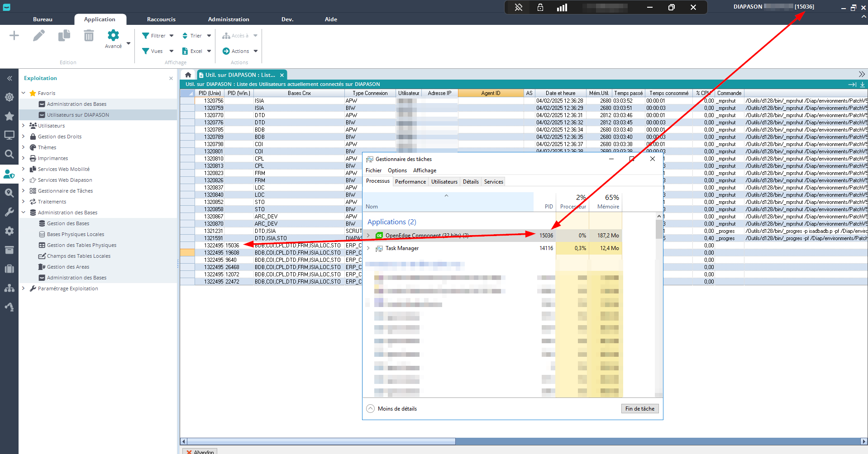Expand the OpenEdge Component process row
868x454 pixels.
[x=368, y=236]
